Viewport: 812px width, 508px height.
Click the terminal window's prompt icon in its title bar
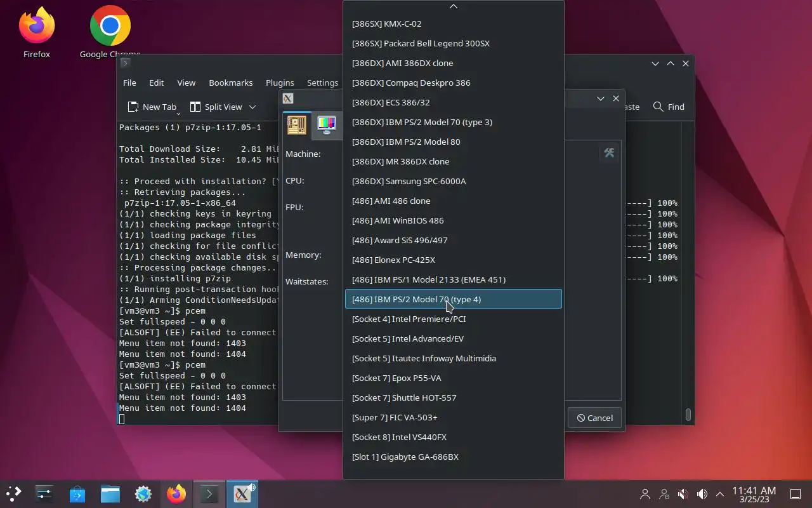125,63
